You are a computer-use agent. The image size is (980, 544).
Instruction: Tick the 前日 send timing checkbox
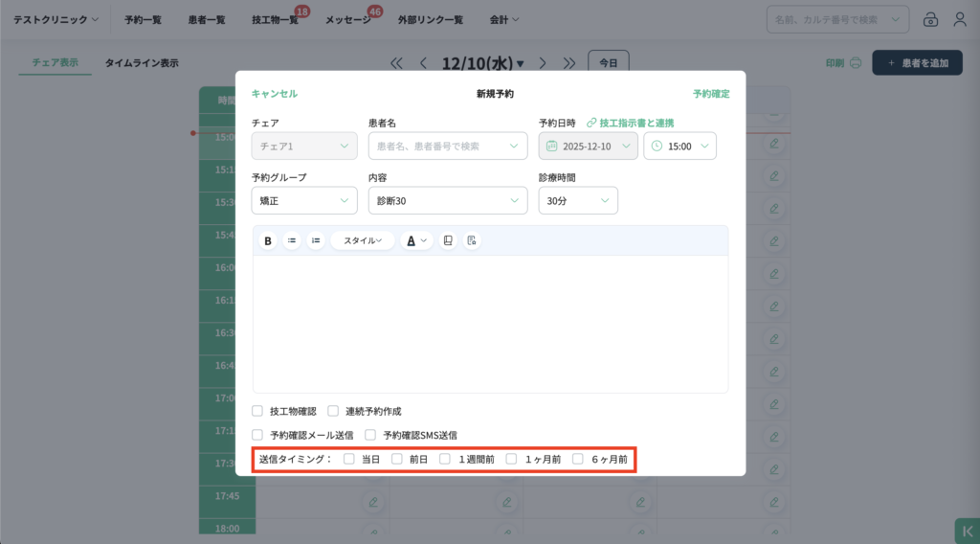(397, 460)
